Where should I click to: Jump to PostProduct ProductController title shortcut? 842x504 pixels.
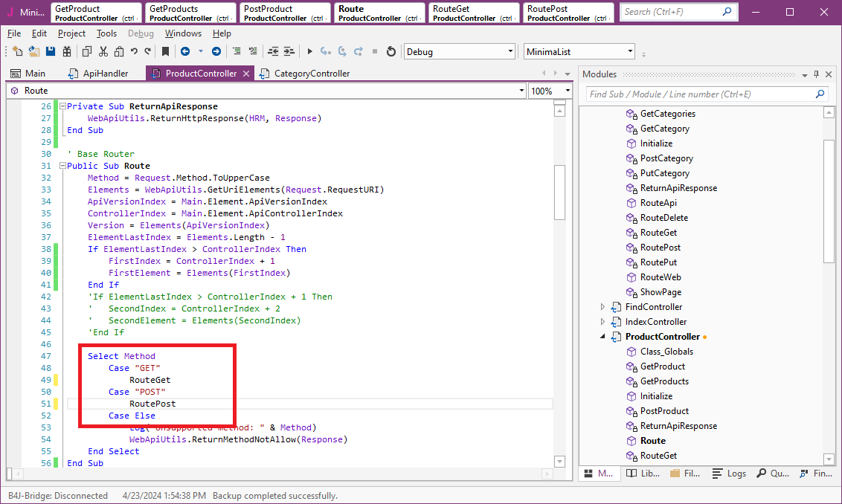coord(285,13)
